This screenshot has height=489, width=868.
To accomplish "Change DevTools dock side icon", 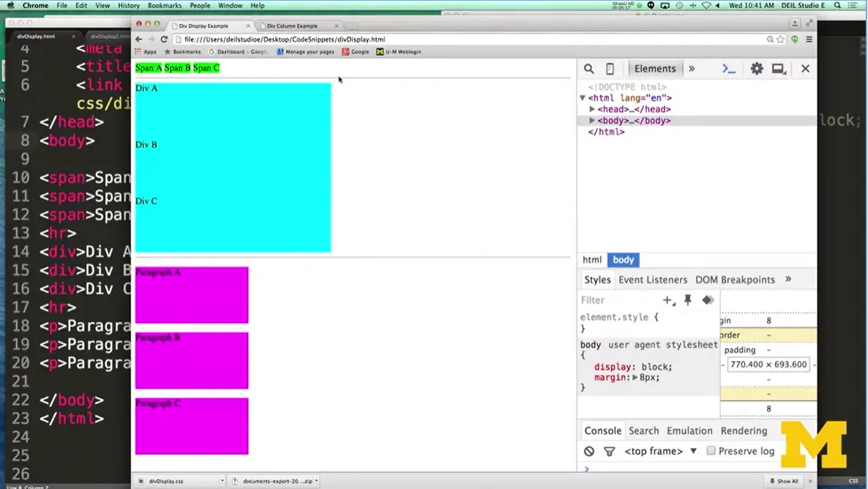I will pos(779,68).
